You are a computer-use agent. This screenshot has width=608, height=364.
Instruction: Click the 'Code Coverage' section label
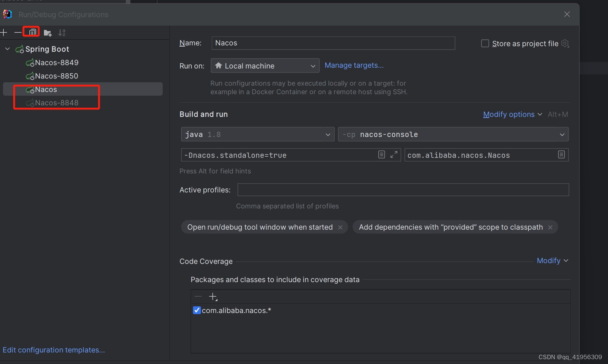click(206, 262)
